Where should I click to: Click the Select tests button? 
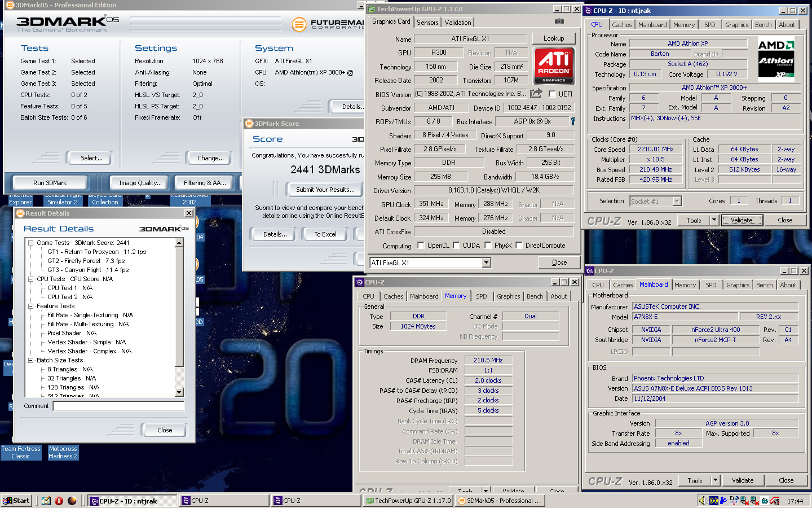tap(91, 158)
